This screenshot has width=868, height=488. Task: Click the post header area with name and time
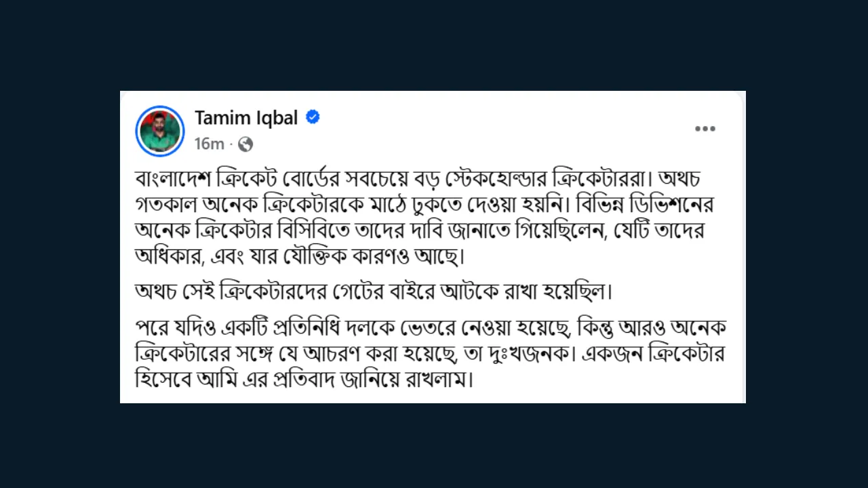coord(271,130)
